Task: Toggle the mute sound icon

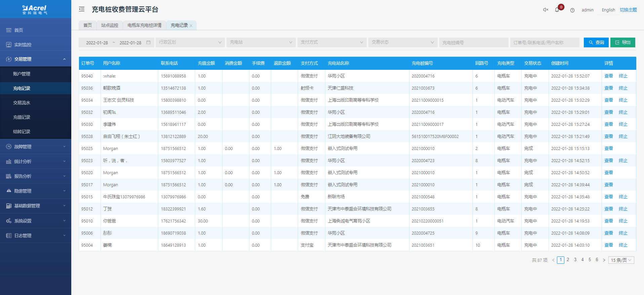Action: (546, 10)
